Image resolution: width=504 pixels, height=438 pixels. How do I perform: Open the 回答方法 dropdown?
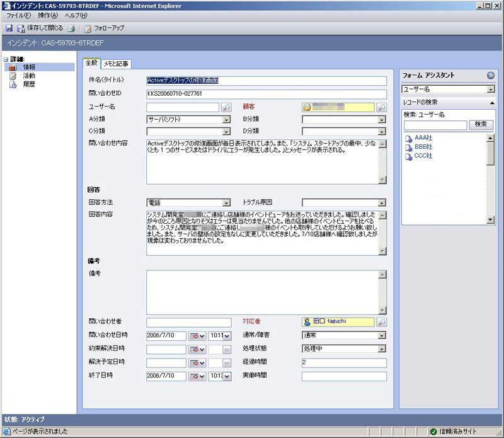(227, 203)
